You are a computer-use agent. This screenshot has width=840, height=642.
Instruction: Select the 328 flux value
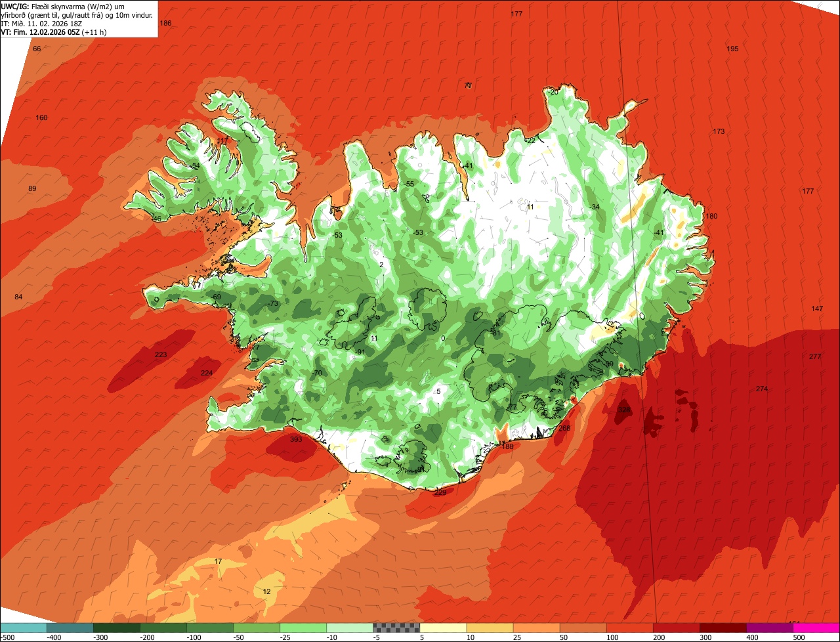point(623,410)
